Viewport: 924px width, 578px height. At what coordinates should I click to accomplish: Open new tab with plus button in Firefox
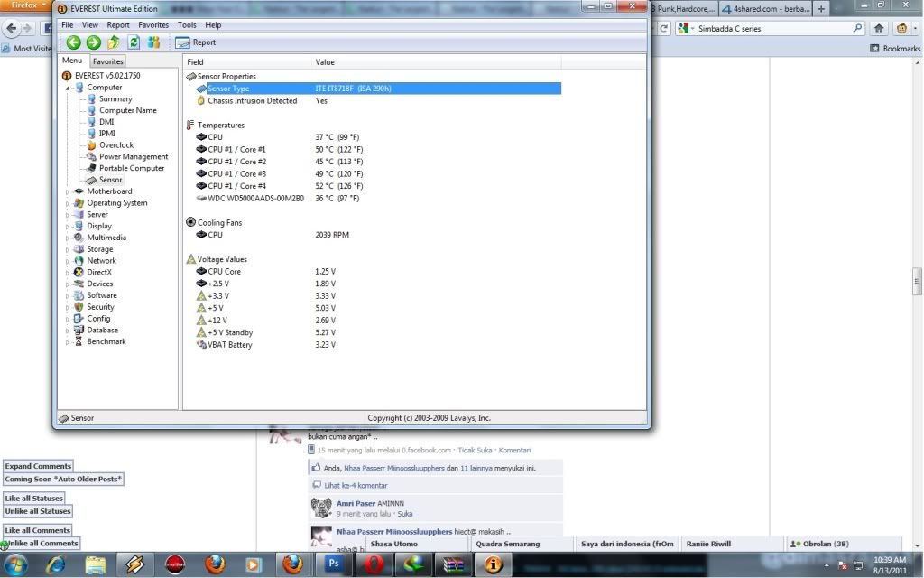pyautogui.click(x=821, y=9)
